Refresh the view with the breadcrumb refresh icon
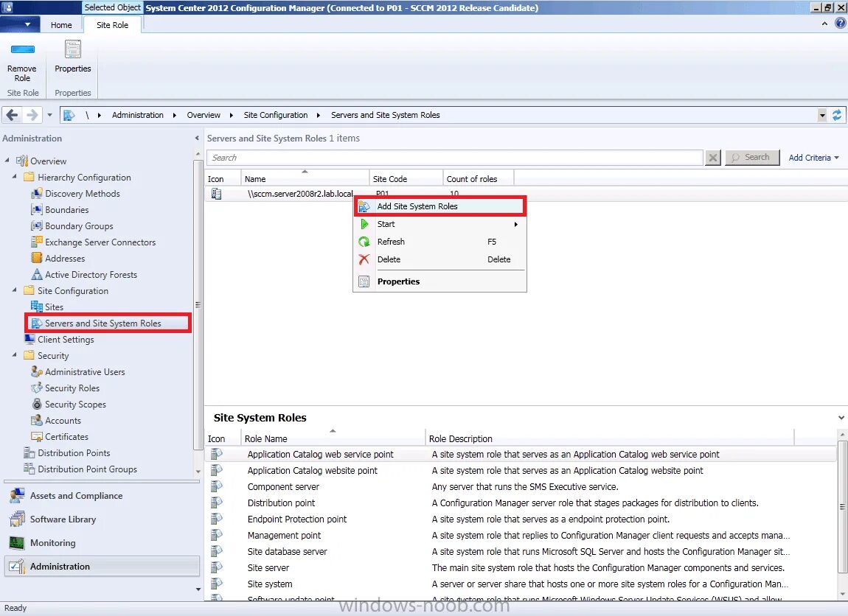Viewport: 848px width, 616px height. (837, 115)
